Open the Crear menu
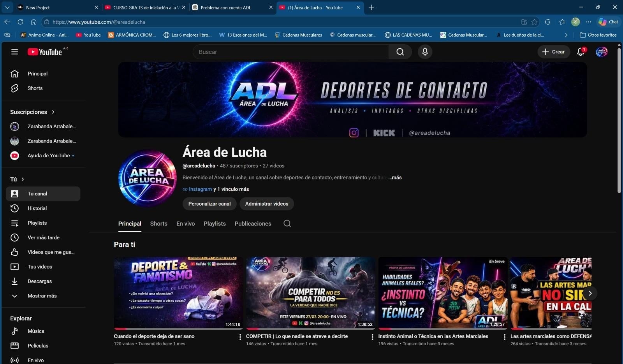The width and height of the screenshot is (623, 364). tap(554, 52)
